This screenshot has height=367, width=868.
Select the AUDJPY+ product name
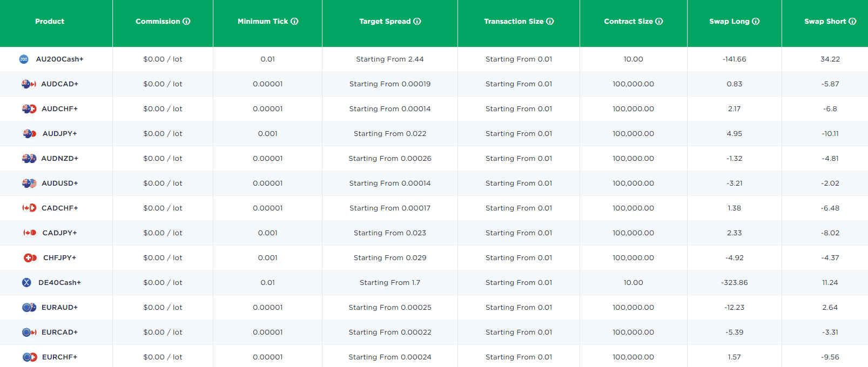(60, 134)
